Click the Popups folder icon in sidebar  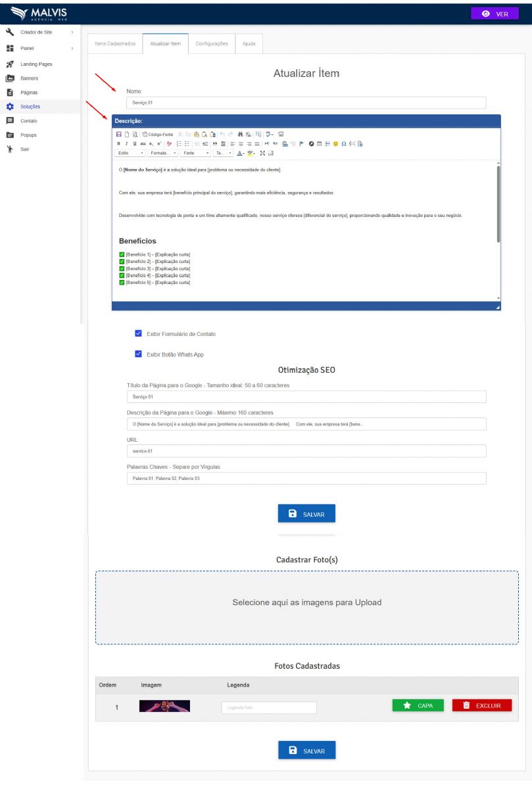[x=10, y=135]
